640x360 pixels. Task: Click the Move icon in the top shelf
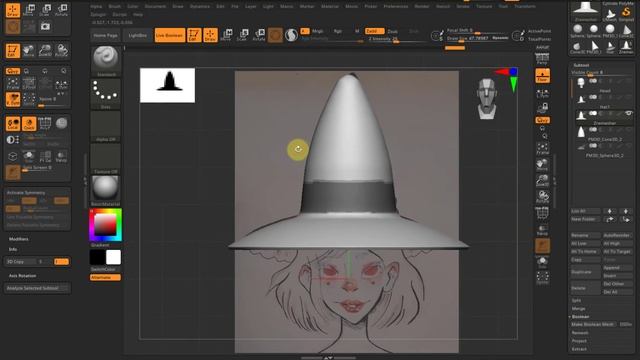pyautogui.click(x=226, y=35)
